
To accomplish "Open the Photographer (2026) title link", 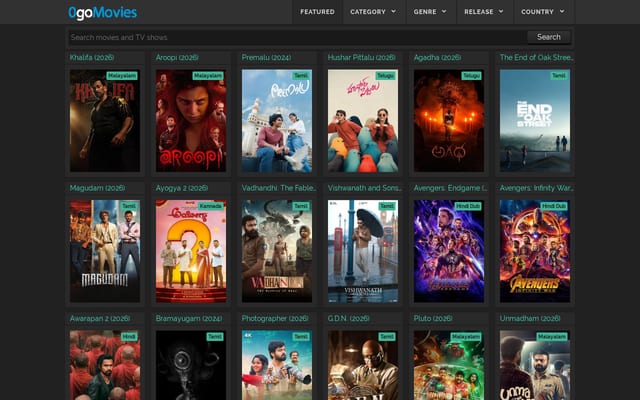I will 275,318.
